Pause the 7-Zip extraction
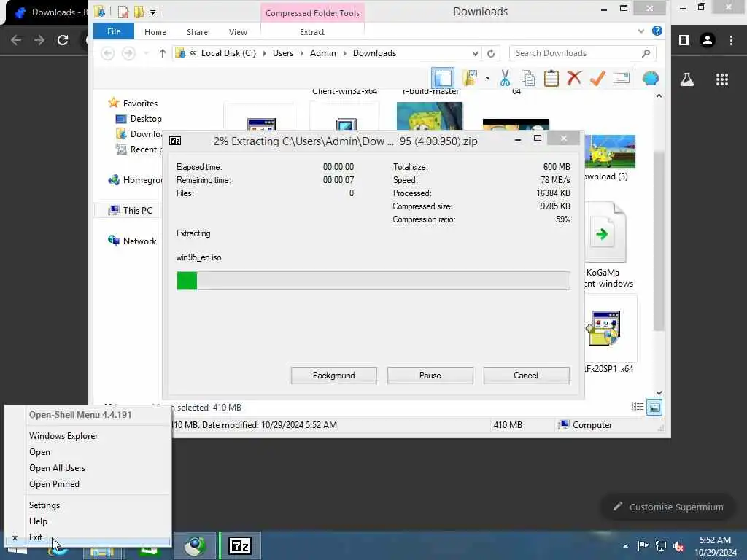 point(430,376)
